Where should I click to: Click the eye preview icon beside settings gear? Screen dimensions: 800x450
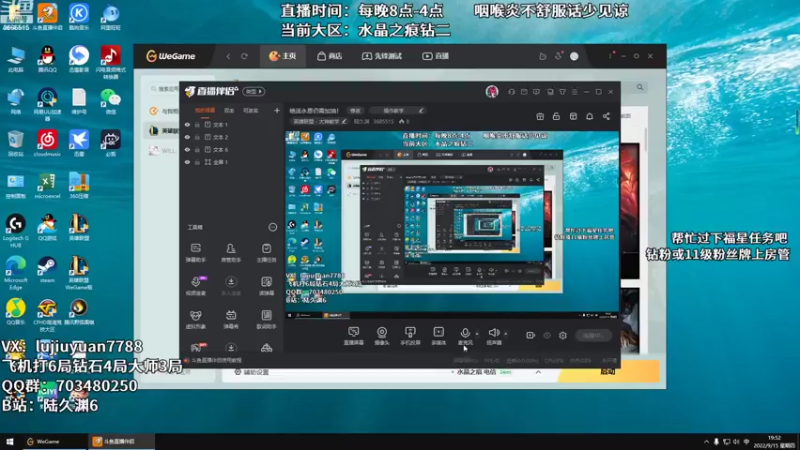[x=547, y=335]
